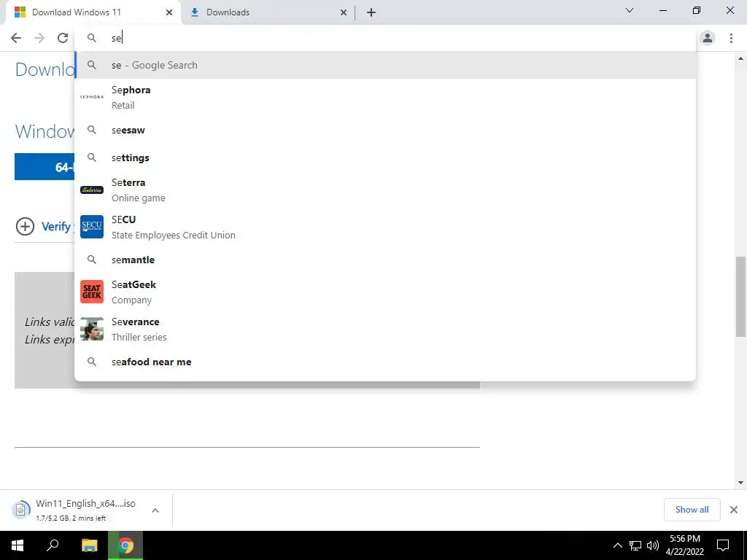
Task: Open Chrome's three-dot menu
Action: tap(731, 38)
